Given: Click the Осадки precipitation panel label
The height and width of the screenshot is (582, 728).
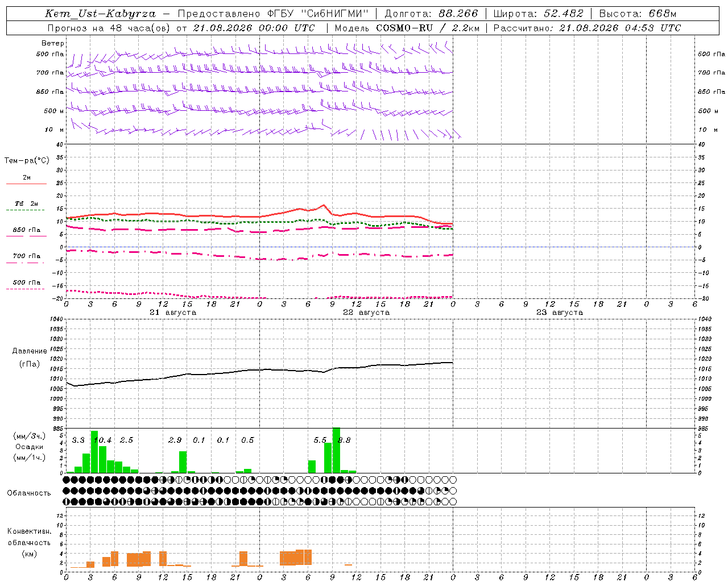Looking at the screenshot, I should tap(30, 447).
